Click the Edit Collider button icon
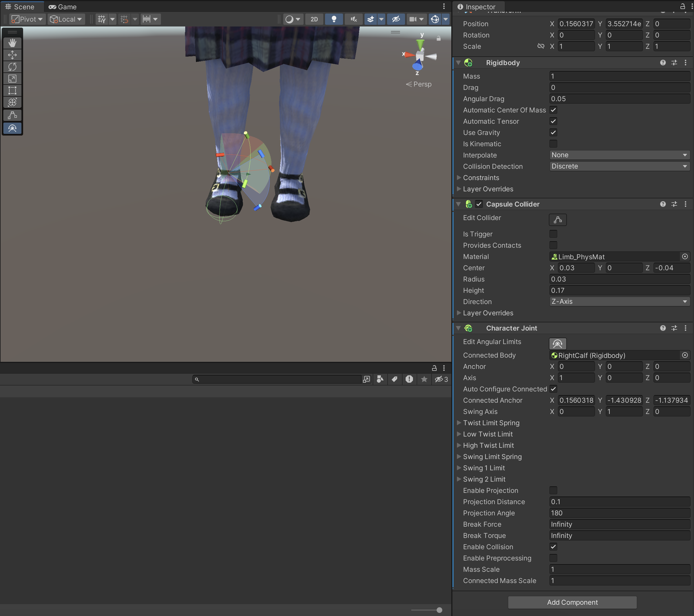This screenshot has width=694, height=616. tap(558, 220)
